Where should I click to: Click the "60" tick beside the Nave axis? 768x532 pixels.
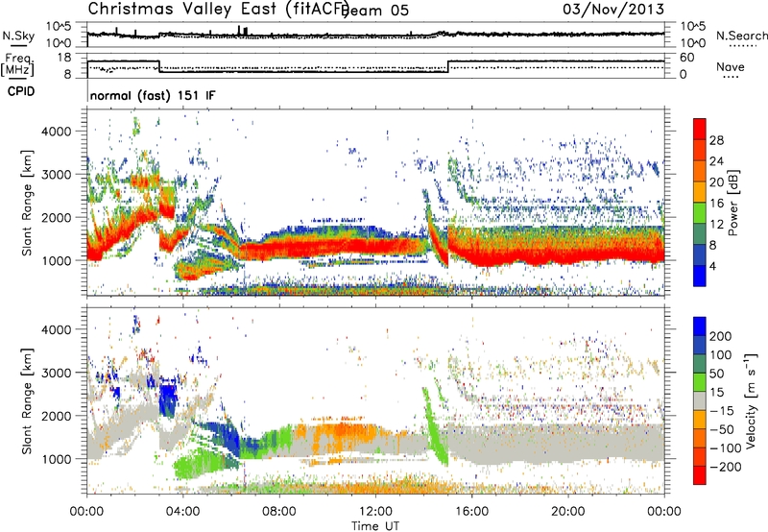pos(686,58)
